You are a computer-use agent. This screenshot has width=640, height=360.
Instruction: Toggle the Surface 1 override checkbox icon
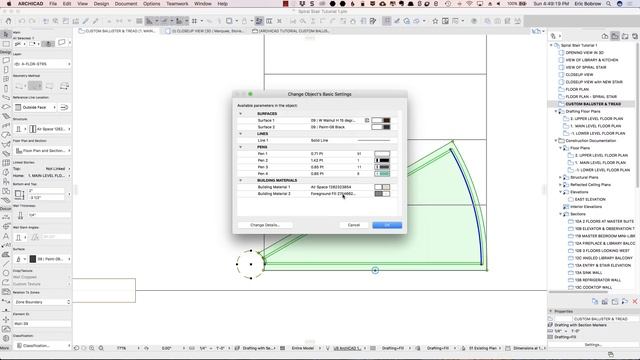(x=367, y=120)
